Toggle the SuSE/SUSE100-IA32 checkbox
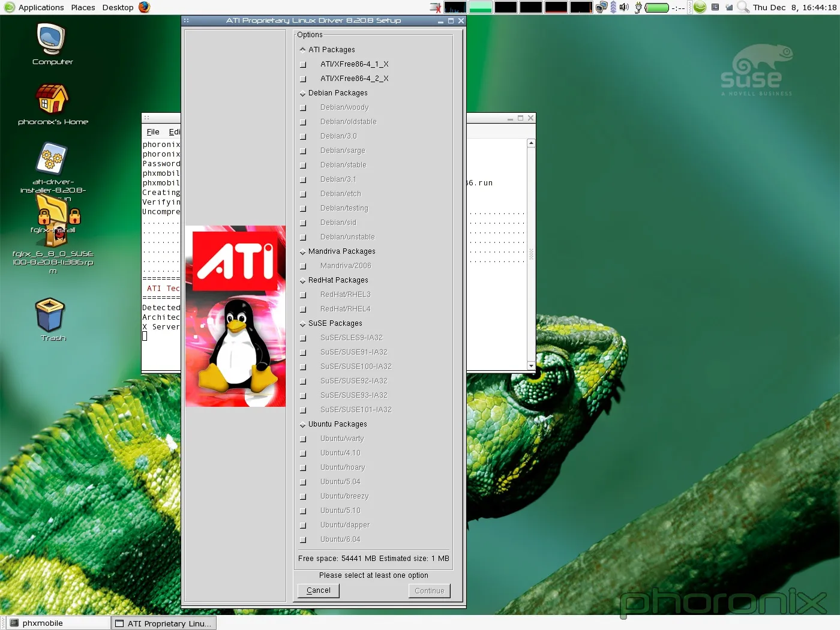This screenshot has height=630, width=840. pyautogui.click(x=303, y=367)
